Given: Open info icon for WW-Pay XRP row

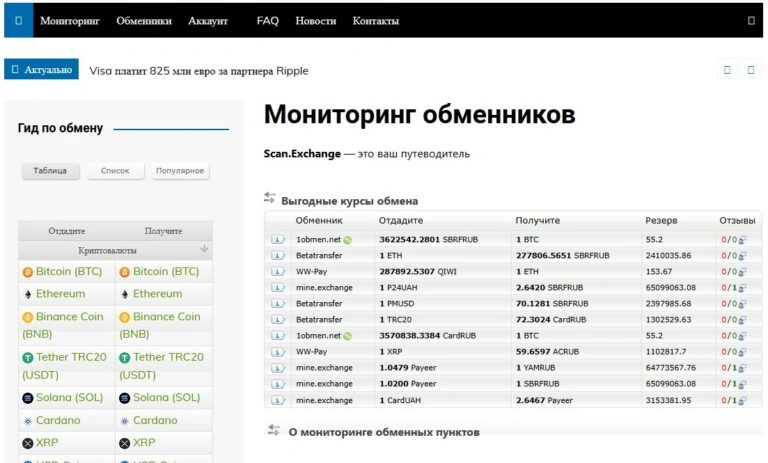Looking at the screenshot, I should (x=278, y=352).
